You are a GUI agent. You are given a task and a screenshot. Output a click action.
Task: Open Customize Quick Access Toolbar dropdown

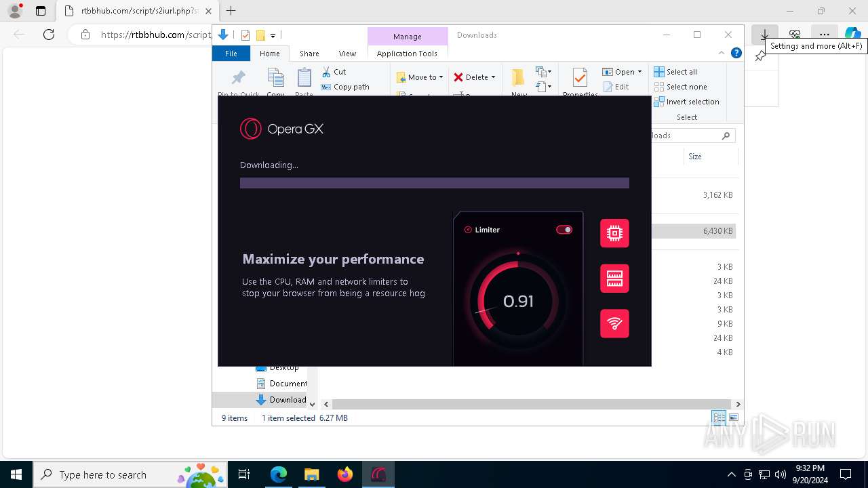click(x=273, y=35)
